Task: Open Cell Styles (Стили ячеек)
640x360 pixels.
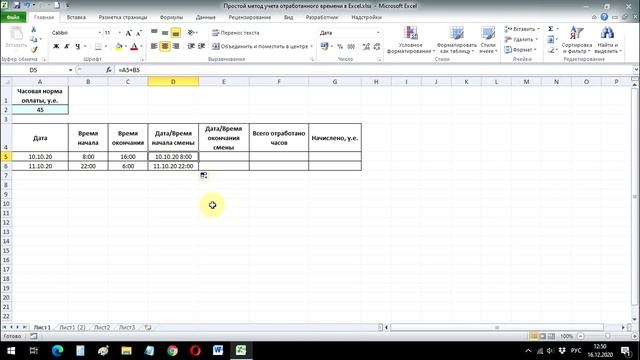Action: (488, 40)
